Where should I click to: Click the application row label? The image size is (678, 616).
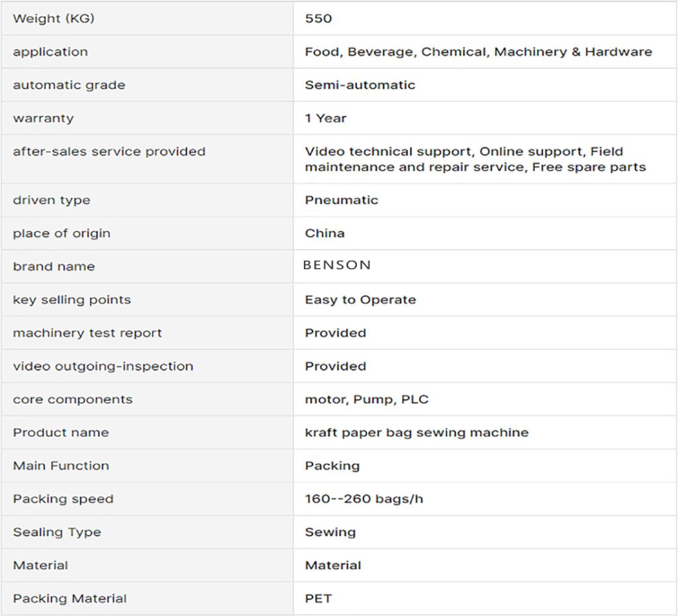(x=50, y=52)
